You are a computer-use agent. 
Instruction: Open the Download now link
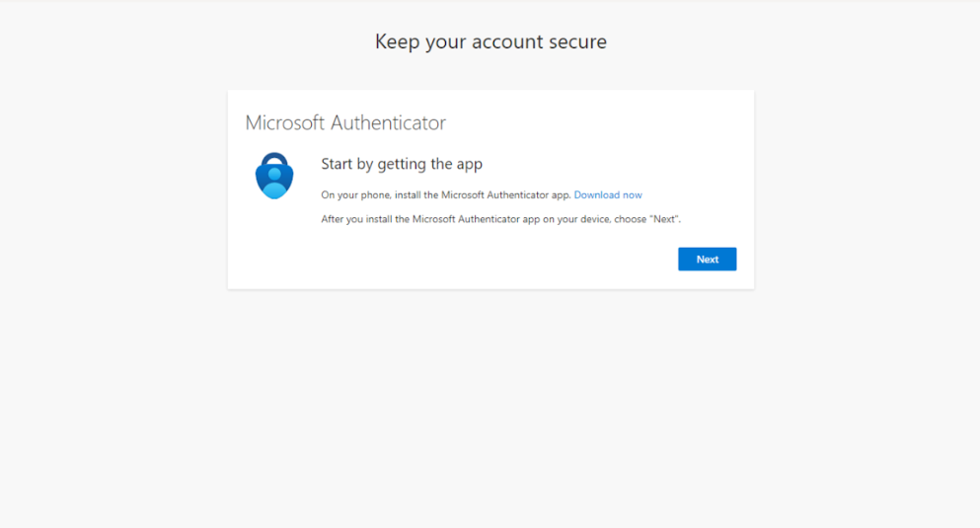pos(608,195)
